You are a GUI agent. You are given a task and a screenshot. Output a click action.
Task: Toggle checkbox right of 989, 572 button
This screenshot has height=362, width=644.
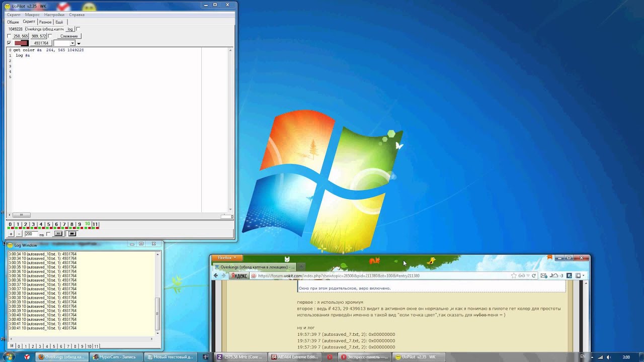click(50, 36)
